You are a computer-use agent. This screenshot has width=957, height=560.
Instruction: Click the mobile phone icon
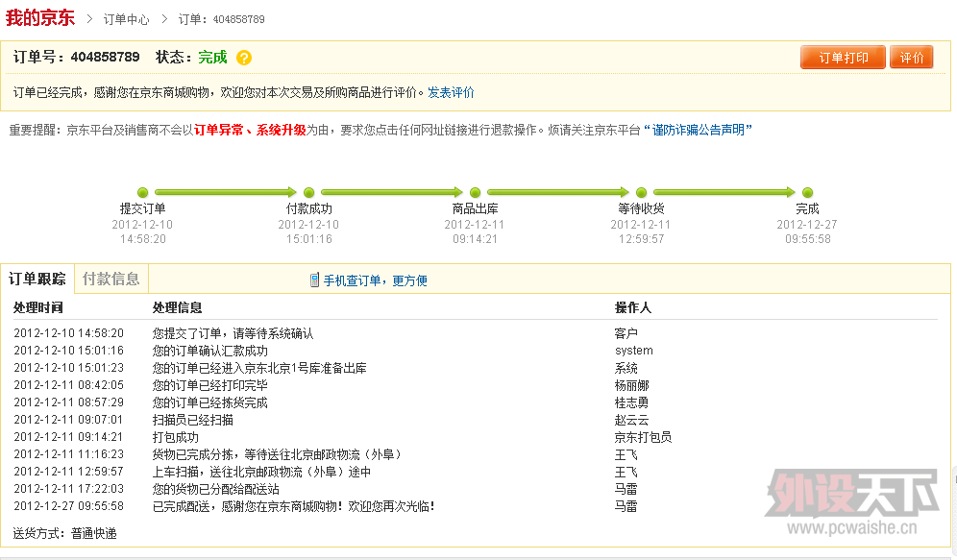click(x=314, y=280)
